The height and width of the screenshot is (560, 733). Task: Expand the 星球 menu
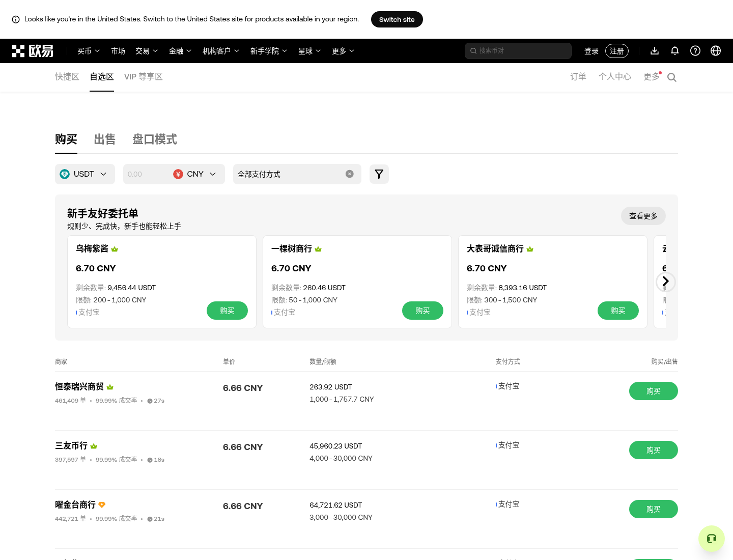click(x=309, y=51)
